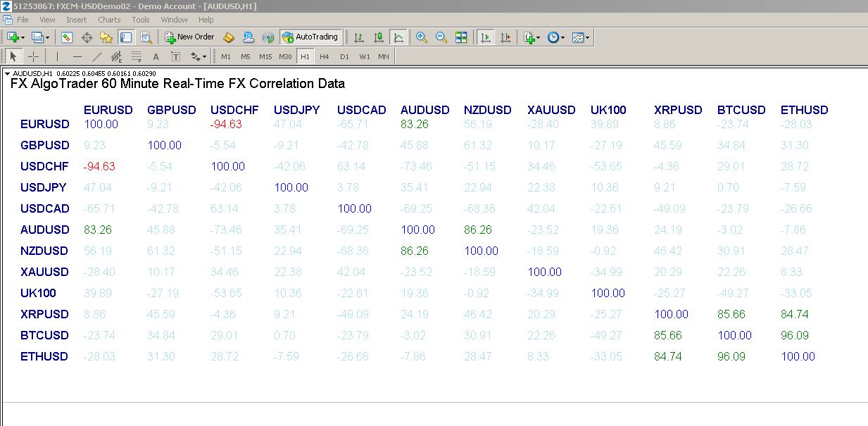Click the AUDUSD row label in table
The width and height of the screenshot is (868, 426).
point(45,230)
